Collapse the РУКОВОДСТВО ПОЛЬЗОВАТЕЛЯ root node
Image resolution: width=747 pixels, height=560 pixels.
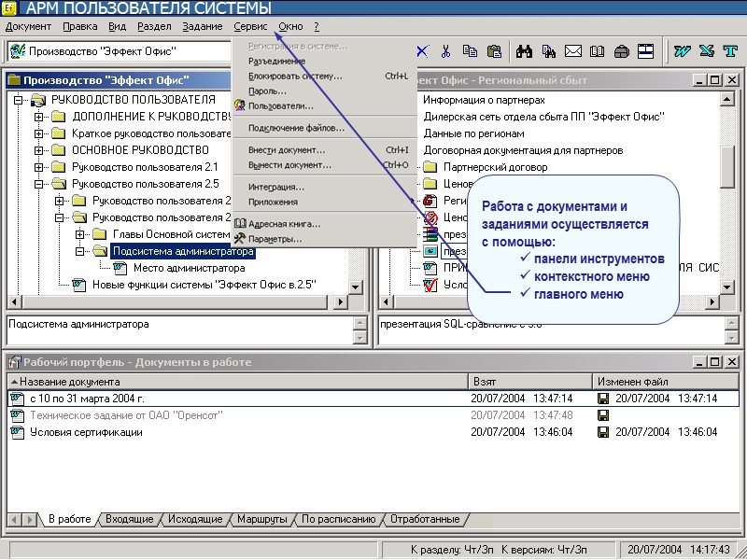[x=18, y=100]
